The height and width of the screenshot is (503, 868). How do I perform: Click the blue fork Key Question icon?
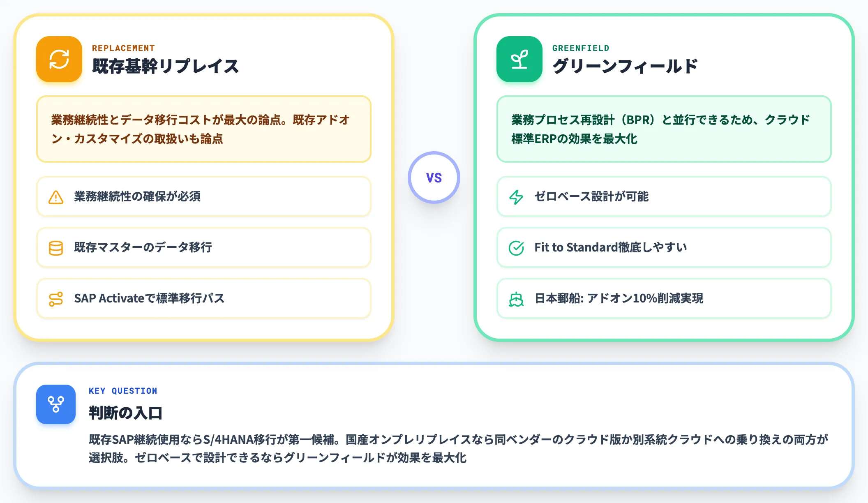point(56,404)
